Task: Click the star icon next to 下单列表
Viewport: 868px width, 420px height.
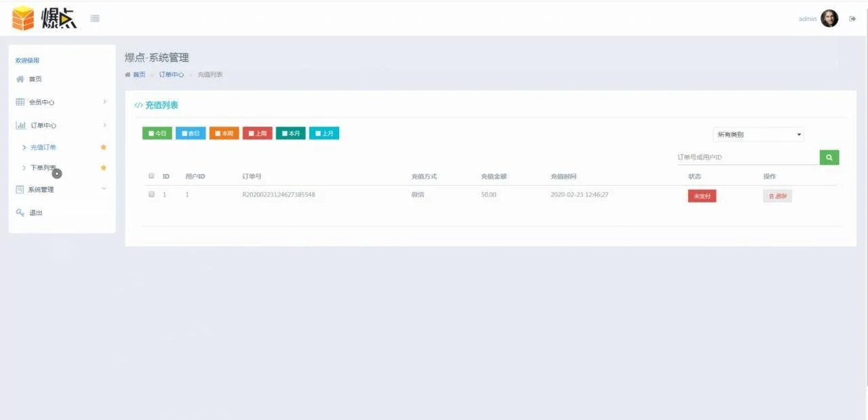Action: [x=104, y=167]
